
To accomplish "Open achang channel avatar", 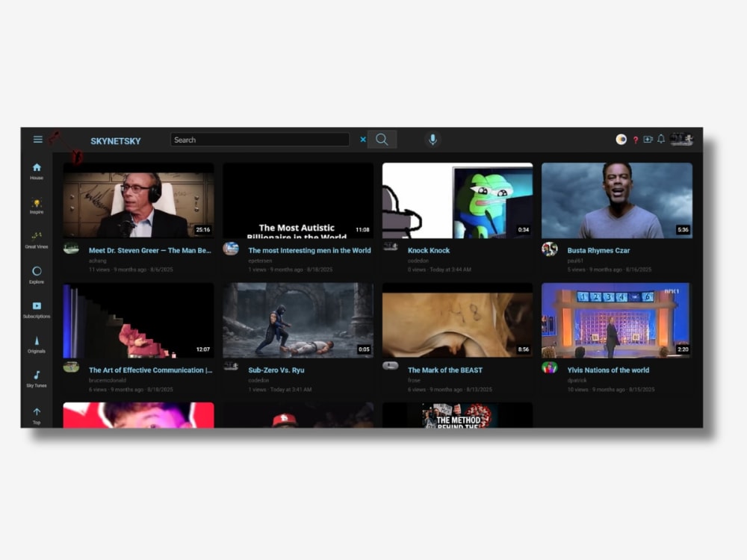I will click(x=72, y=248).
